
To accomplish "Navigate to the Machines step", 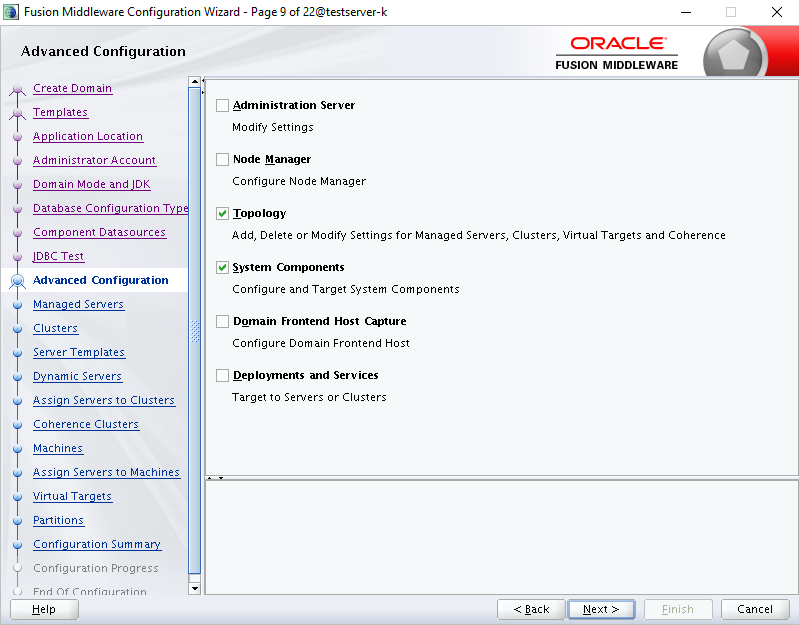I will tap(58, 448).
